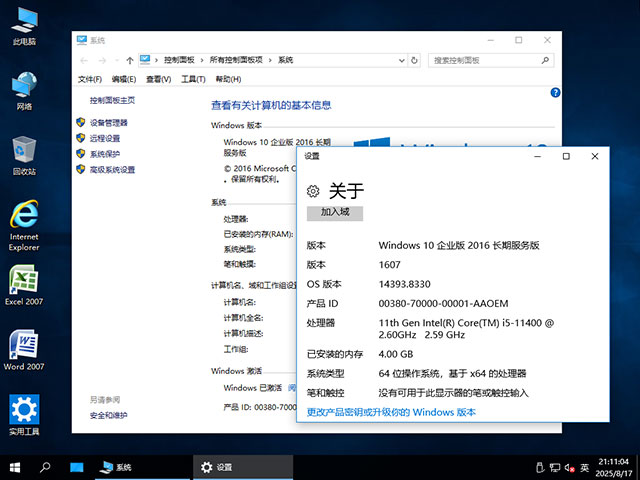
Task: Click the gear icon beside 关于
Action: [313, 191]
